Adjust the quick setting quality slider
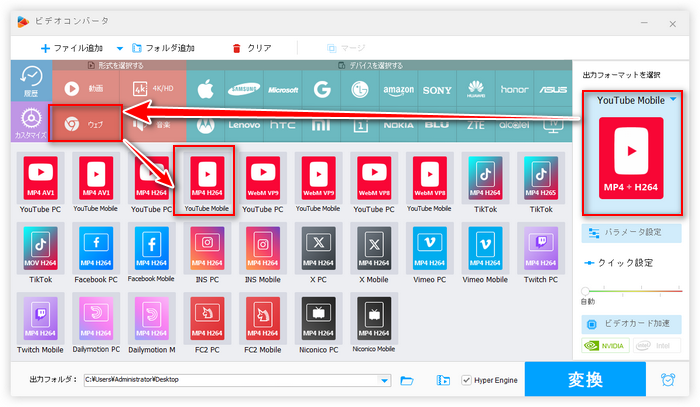This screenshot has height=407, width=700. point(585,291)
